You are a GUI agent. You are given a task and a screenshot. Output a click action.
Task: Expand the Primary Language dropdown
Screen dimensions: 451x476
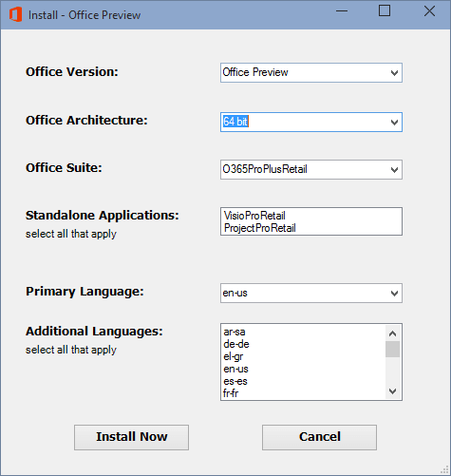point(311,294)
